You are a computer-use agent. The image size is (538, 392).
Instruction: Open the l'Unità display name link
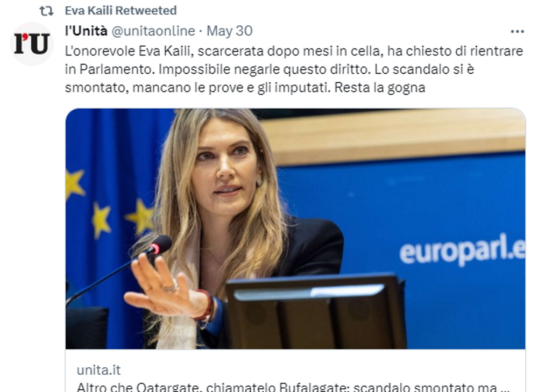(86, 31)
